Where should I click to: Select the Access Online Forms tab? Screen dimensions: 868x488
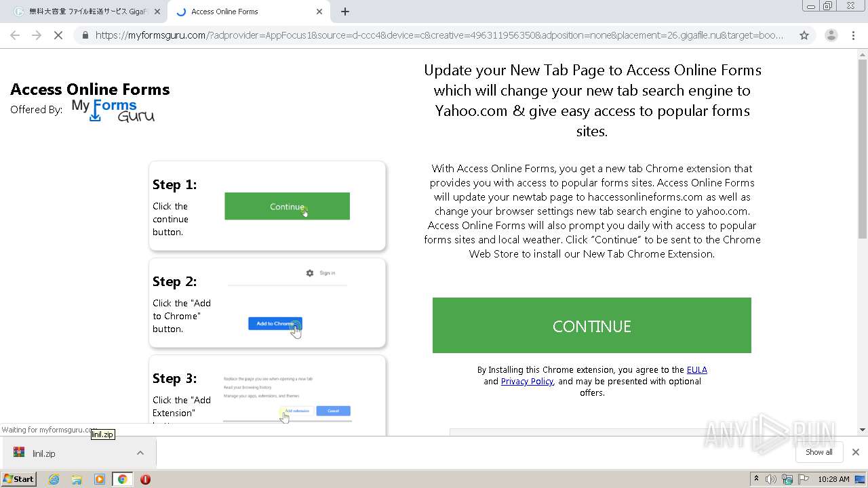click(x=249, y=12)
